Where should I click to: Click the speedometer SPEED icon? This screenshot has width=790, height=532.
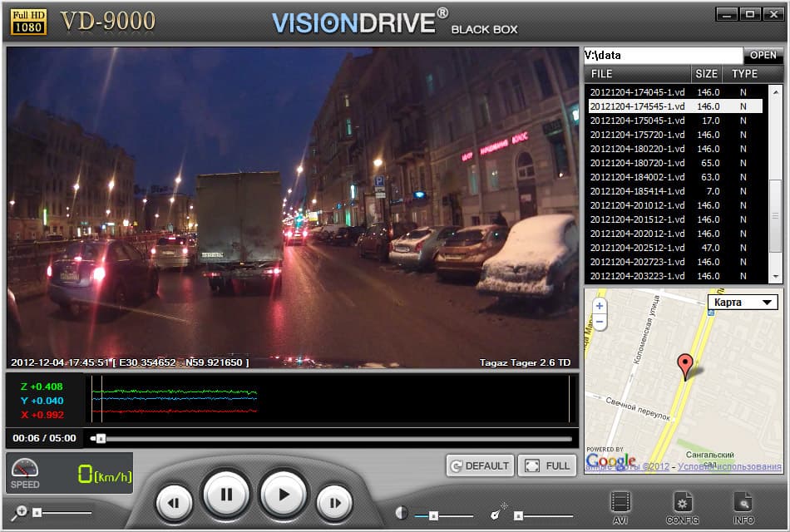(x=25, y=474)
